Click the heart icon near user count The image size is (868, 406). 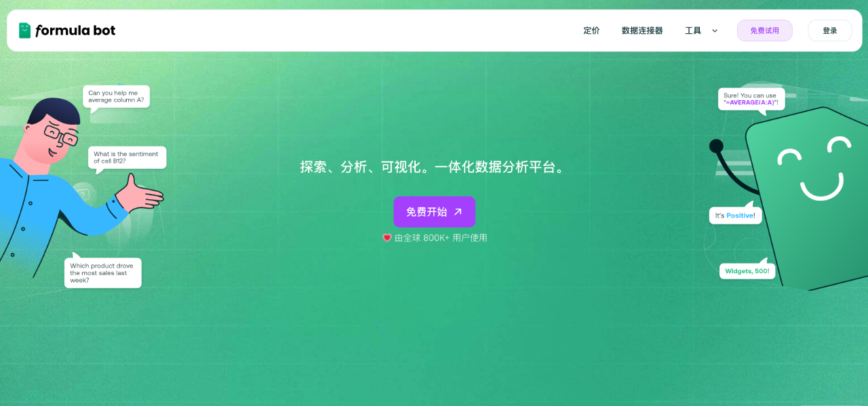click(387, 238)
